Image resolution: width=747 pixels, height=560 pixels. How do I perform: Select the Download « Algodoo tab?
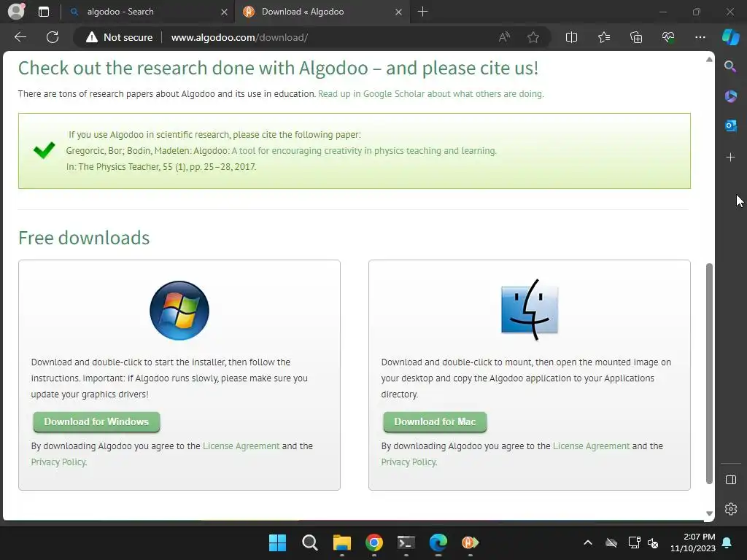click(322, 12)
